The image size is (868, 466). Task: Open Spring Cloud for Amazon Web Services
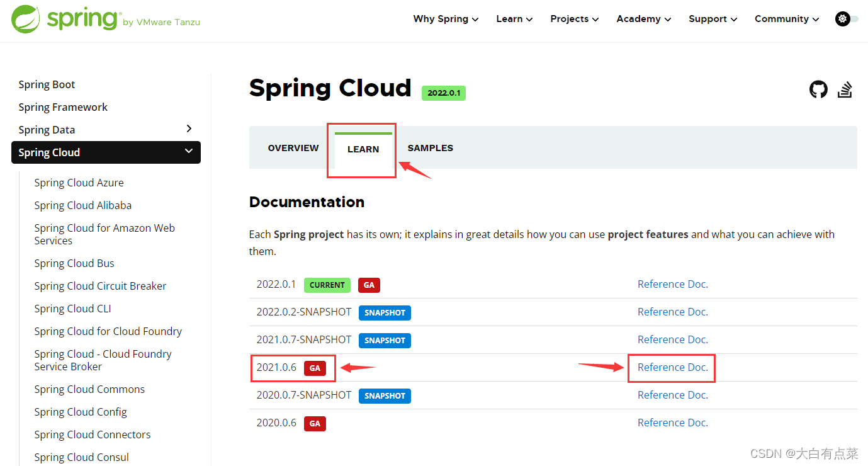(x=104, y=234)
